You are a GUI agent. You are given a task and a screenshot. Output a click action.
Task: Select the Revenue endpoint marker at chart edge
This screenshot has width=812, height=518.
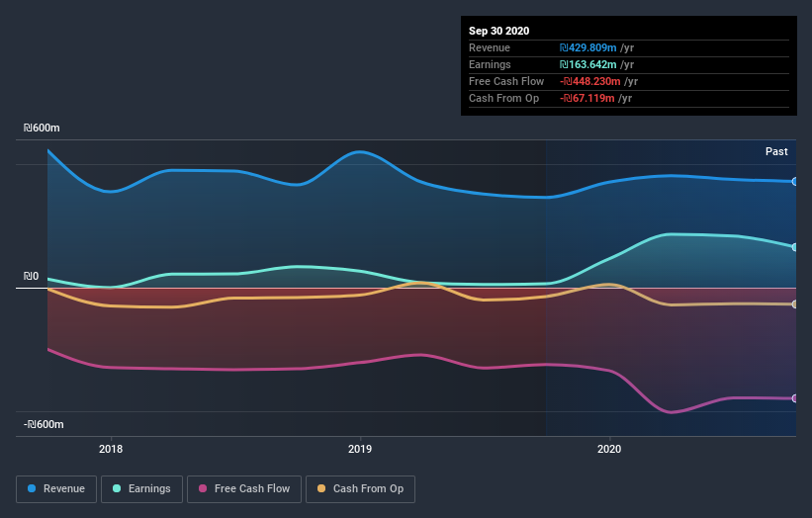coord(794,182)
